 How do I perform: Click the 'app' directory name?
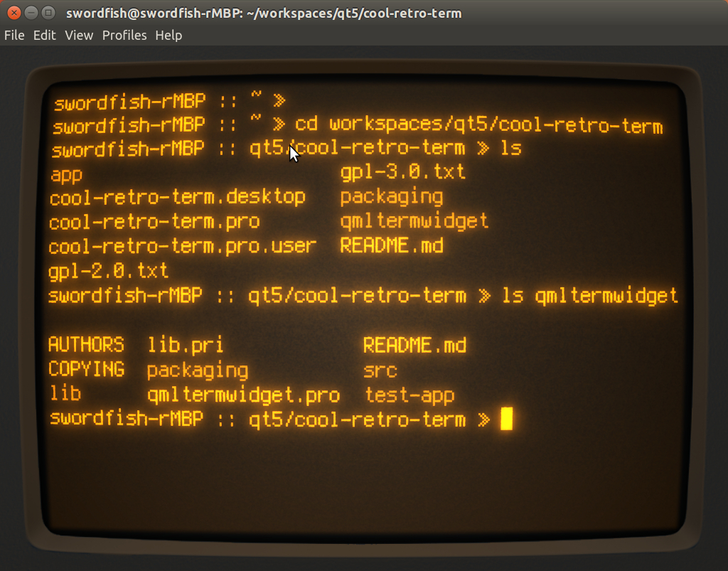[66, 176]
